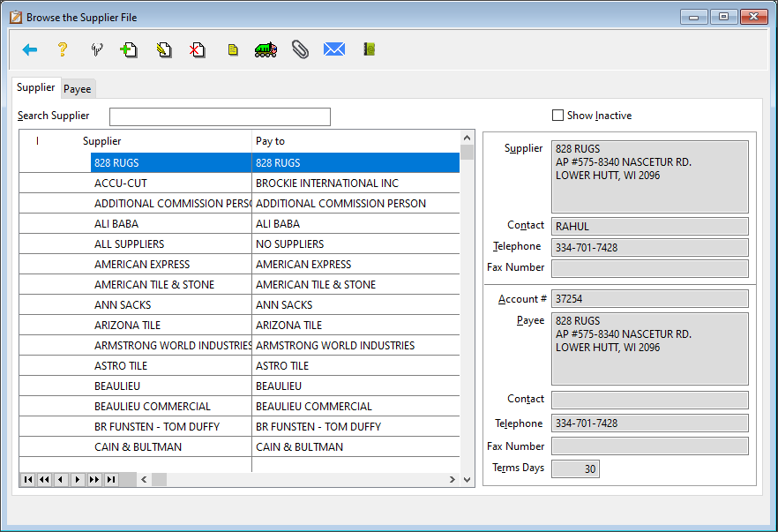Edit the selected supplier record (pencil icon)
778x532 pixels.
tap(164, 49)
